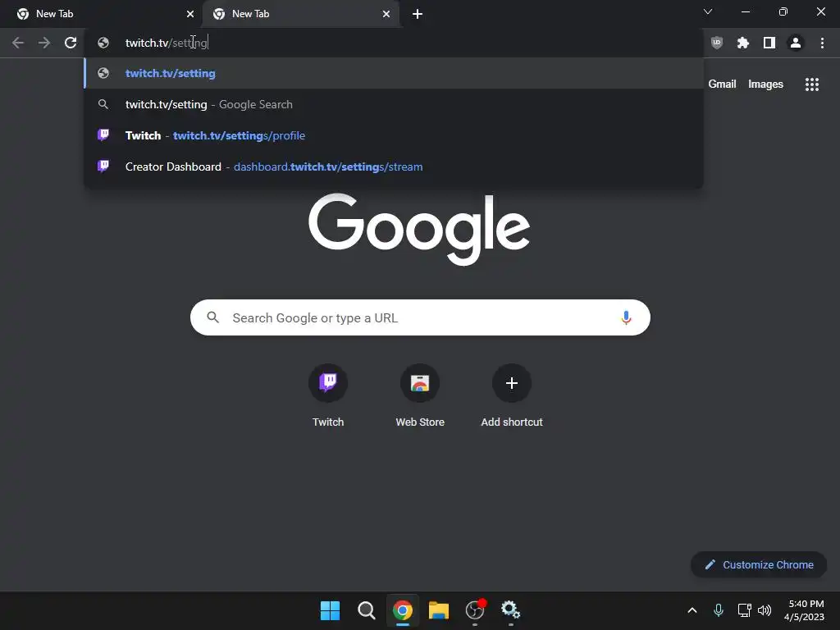This screenshot has height=630, width=840.
Task: Open the Chrome three-dot menu
Action: (822, 43)
